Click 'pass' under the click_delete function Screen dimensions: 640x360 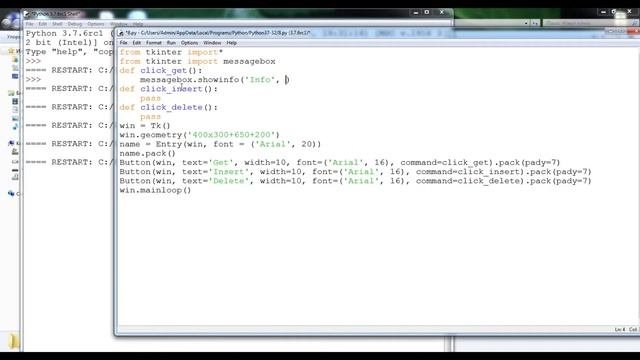tap(150, 117)
